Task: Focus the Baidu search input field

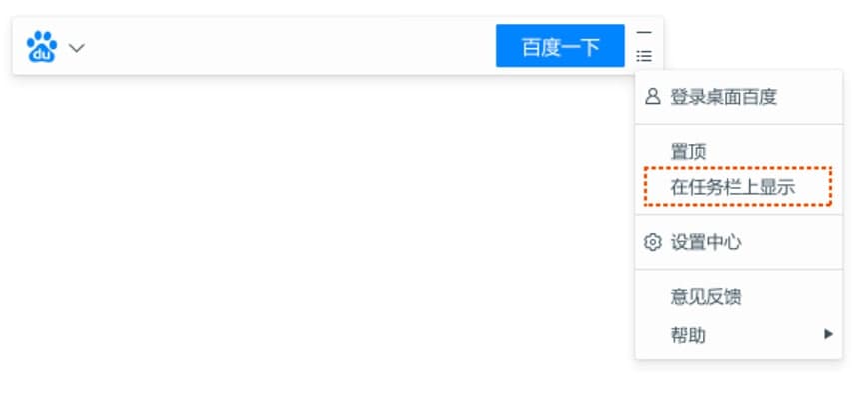Action: click(x=290, y=47)
